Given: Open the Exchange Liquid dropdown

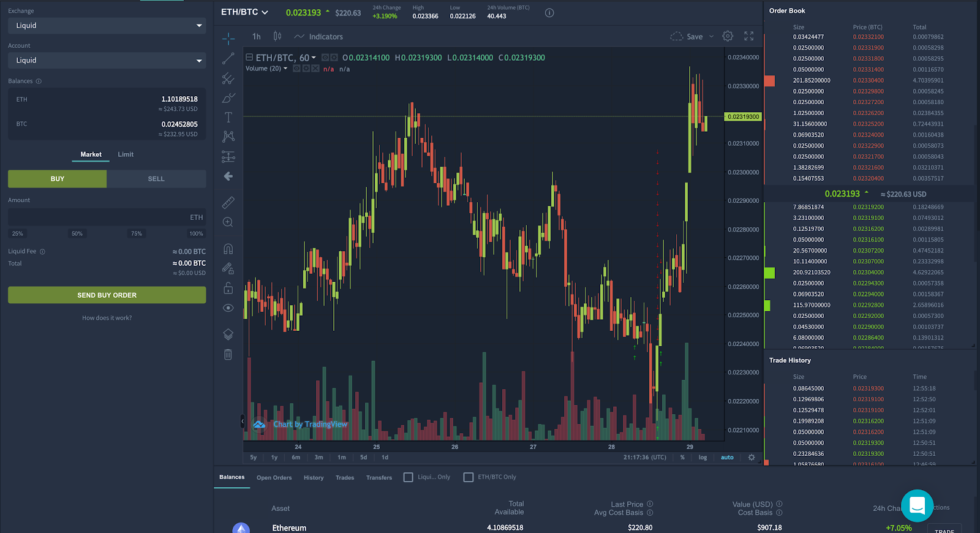Looking at the screenshot, I should pyautogui.click(x=107, y=26).
